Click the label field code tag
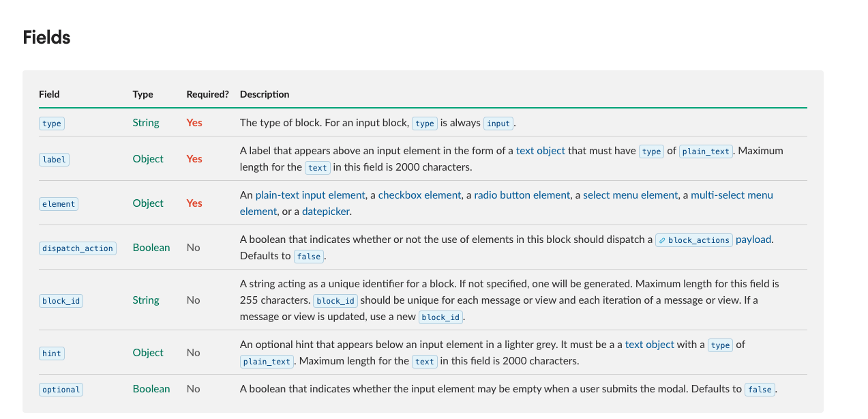868x419 pixels. coord(54,159)
